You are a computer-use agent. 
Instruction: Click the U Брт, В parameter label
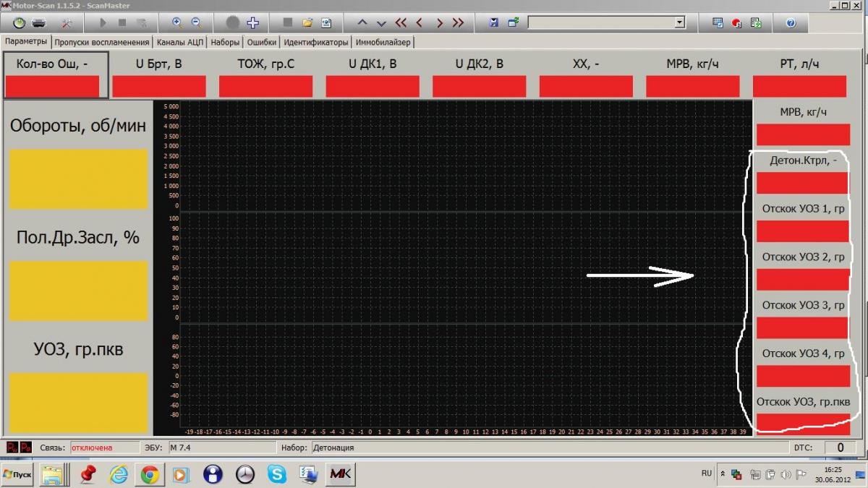point(158,64)
